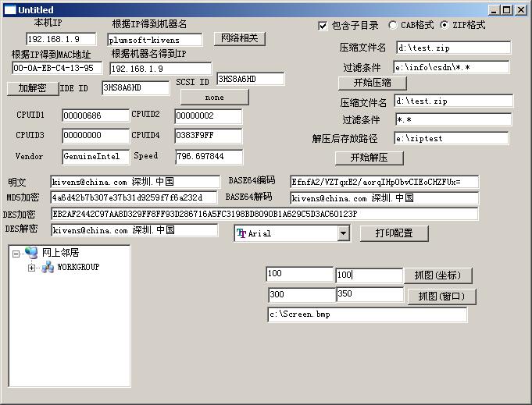Maximize the Untitled window

[x=506, y=10]
